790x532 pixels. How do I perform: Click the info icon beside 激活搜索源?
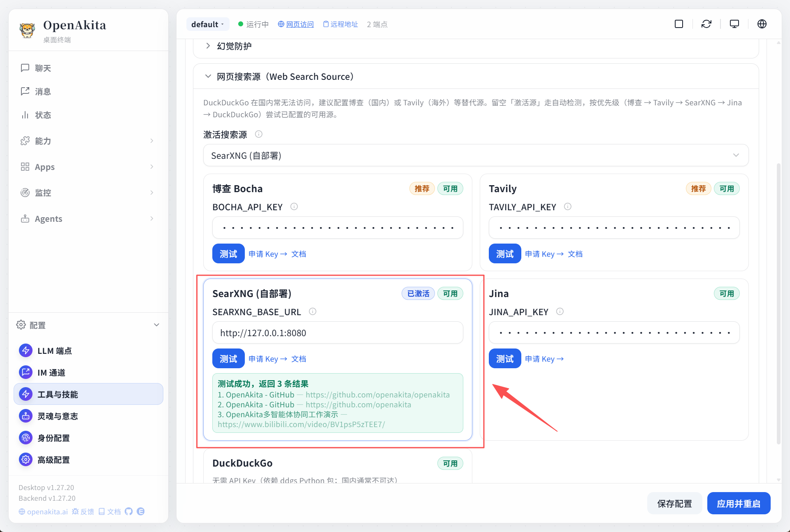click(x=259, y=134)
